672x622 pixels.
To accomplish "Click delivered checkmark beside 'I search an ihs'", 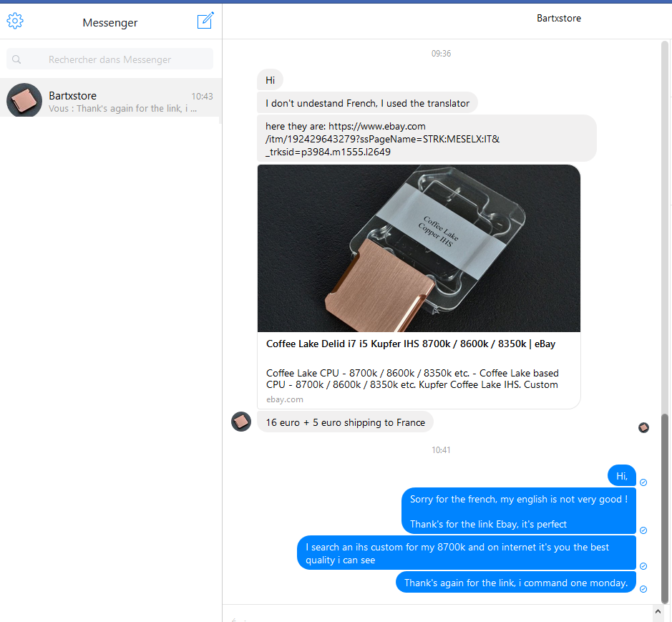I will tap(643, 566).
